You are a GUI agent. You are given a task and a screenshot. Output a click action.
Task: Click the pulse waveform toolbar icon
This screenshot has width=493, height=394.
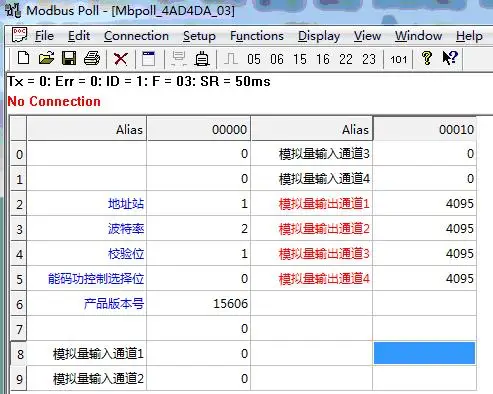click(231, 59)
